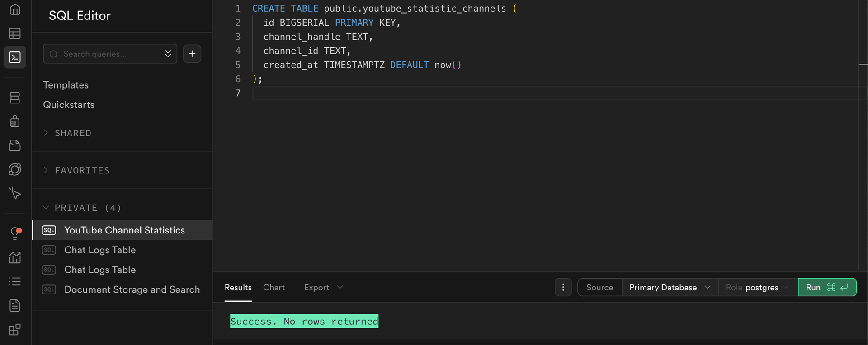Open the Home icon in sidebar

15,9
